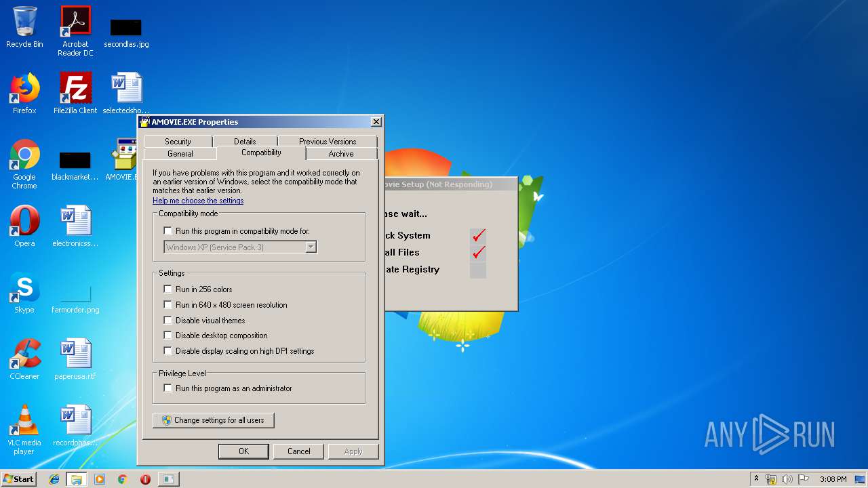
Task: Open FileZilla Client desktop shortcut
Action: [75, 94]
